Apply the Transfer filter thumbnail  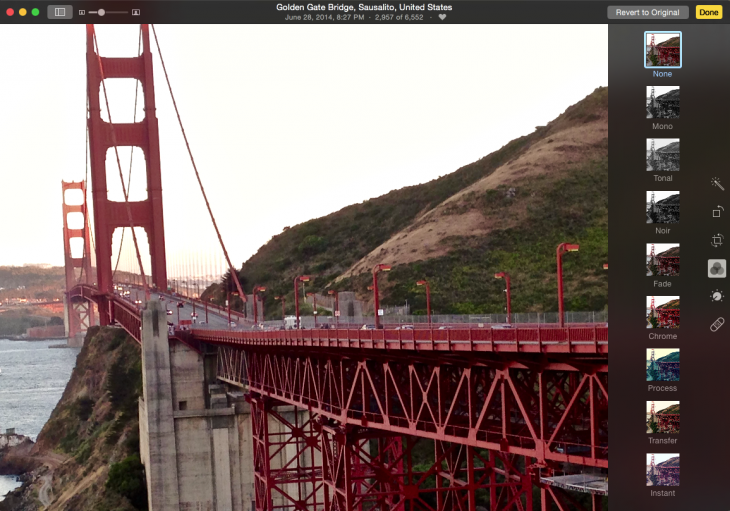pos(662,417)
